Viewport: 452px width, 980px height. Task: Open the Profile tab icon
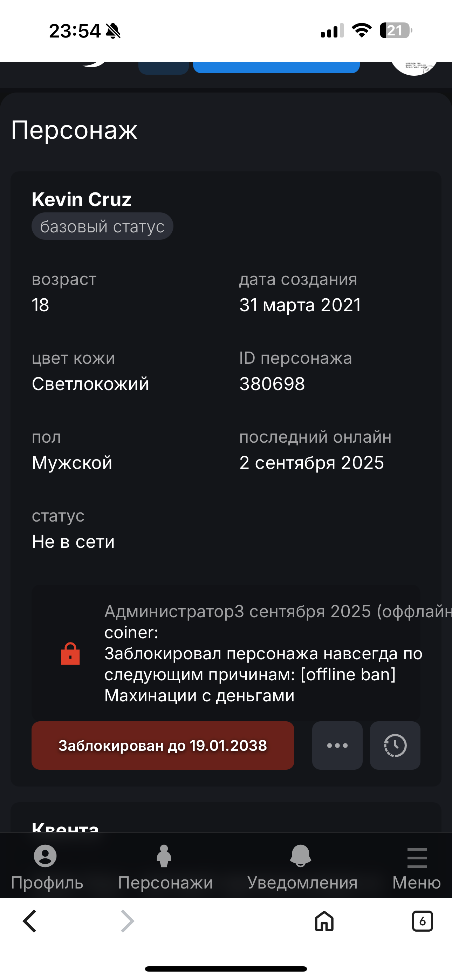(x=45, y=856)
